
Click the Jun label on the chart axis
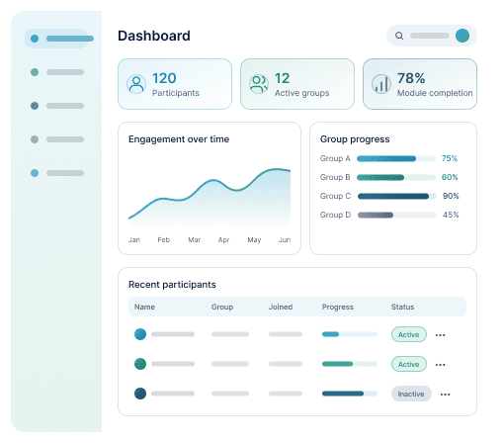[x=285, y=240]
